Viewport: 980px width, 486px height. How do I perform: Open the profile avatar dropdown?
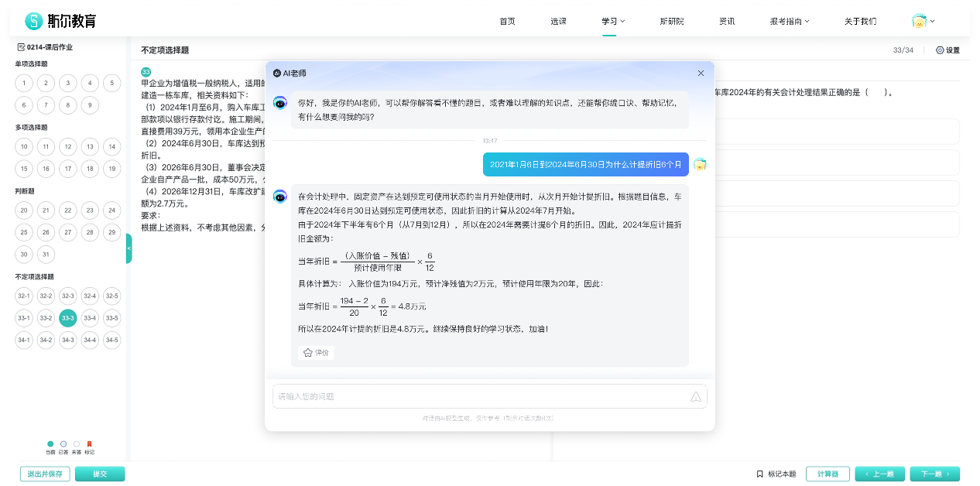pos(923,21)
